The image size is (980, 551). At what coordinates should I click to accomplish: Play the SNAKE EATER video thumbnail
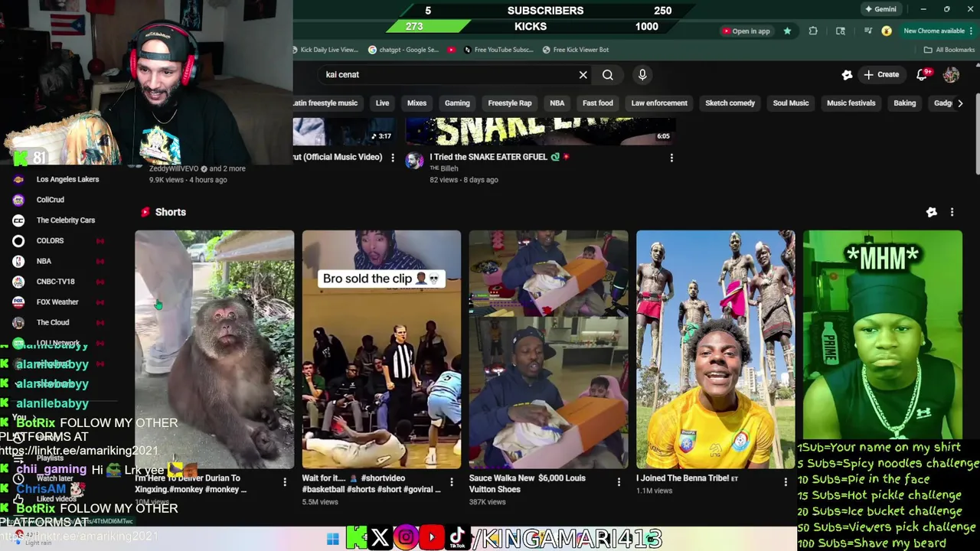(540, 132)
